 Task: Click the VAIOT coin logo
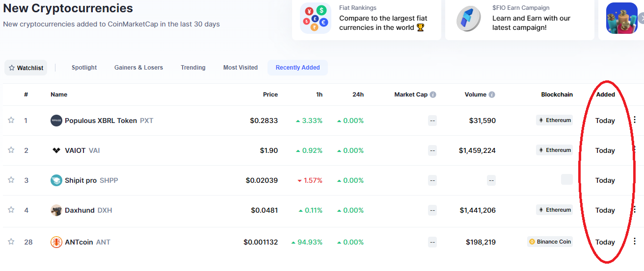point(56,150)
